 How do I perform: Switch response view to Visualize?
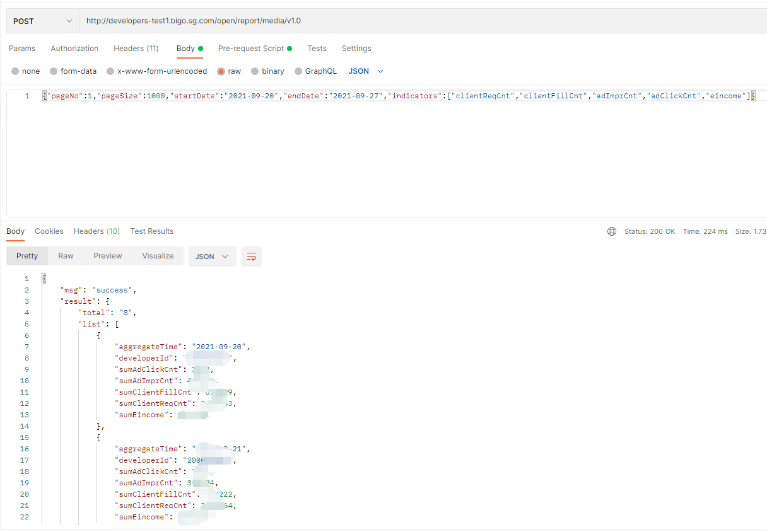click(x=158, y=256)
